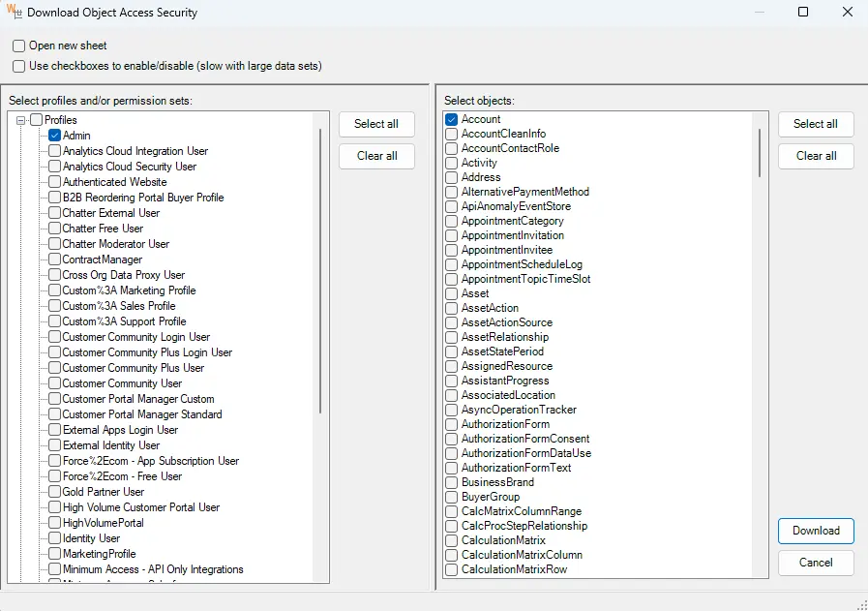Image resolution: width=868 pixels, height=611 pixels.
Task: Uncheck the Account object checkbox
Action: (x=451, y=119)
